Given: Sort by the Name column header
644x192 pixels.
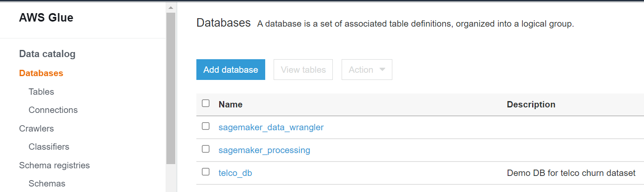Looking at the screenshot, I should tap(231, 104).
